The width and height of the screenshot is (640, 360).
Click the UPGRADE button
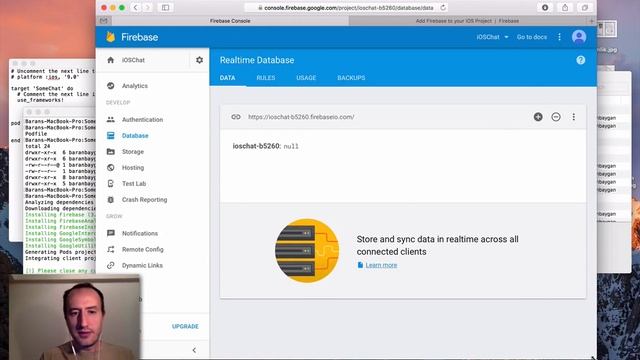185,326
